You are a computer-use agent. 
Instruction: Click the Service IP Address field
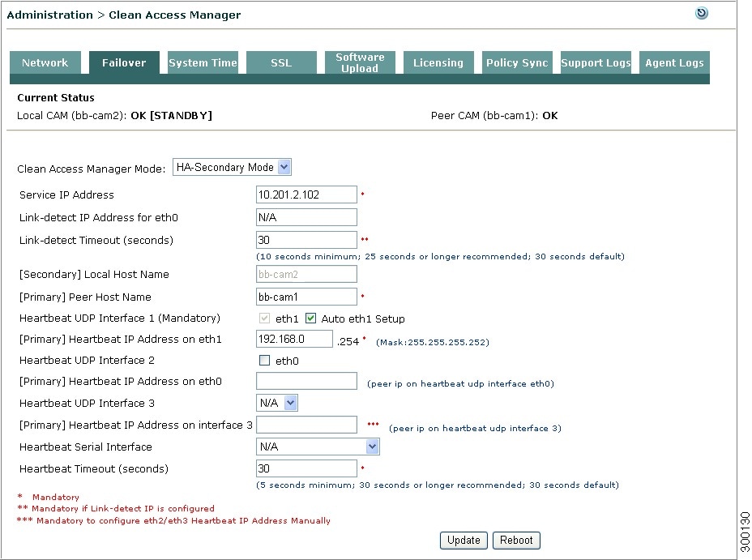coord(306,195)
